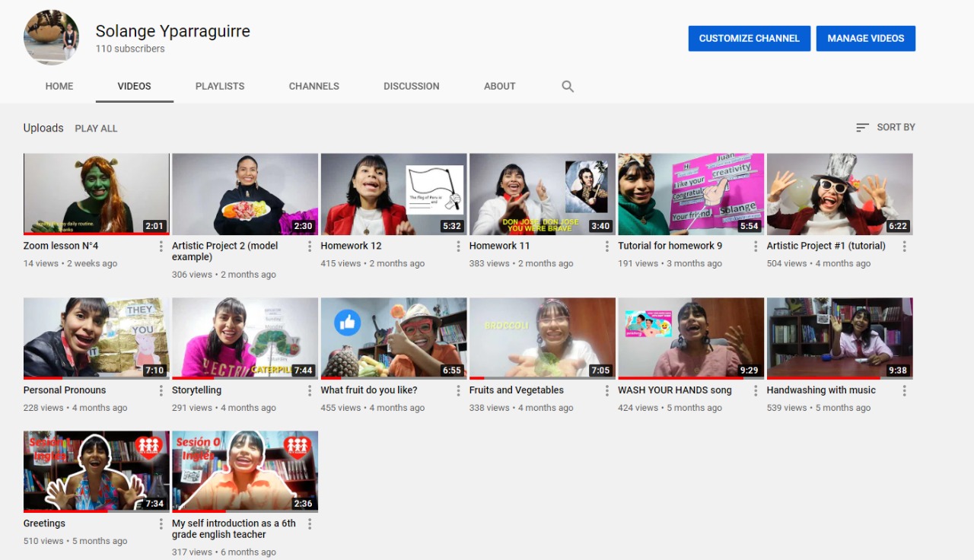Open three-dot menu for Storytelling video
974x560 pixels.
pos(310,391)
